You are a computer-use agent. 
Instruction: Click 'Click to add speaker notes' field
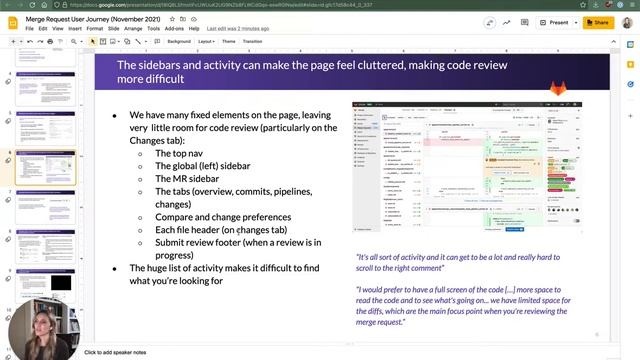115,352
